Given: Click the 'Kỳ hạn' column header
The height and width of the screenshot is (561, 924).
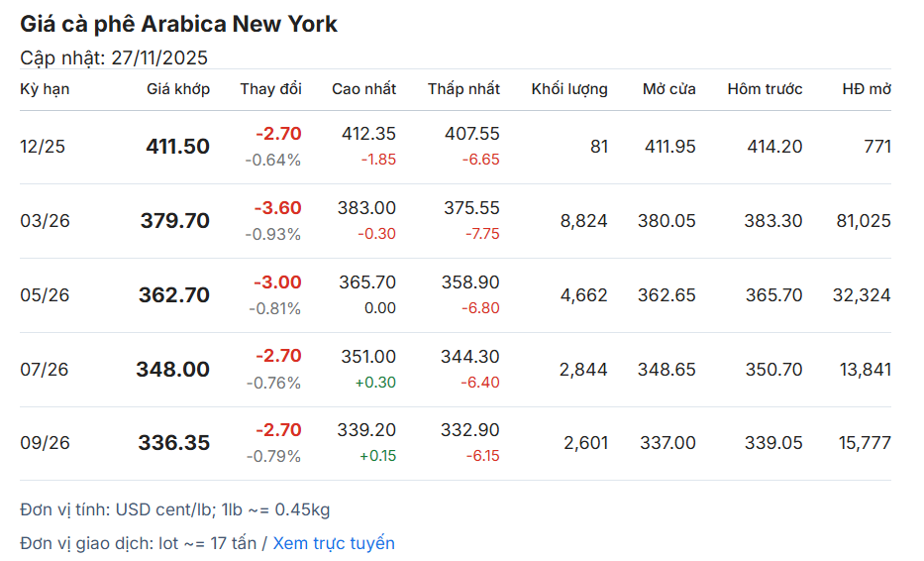Looking at the screenshot, I should [45, 89].
